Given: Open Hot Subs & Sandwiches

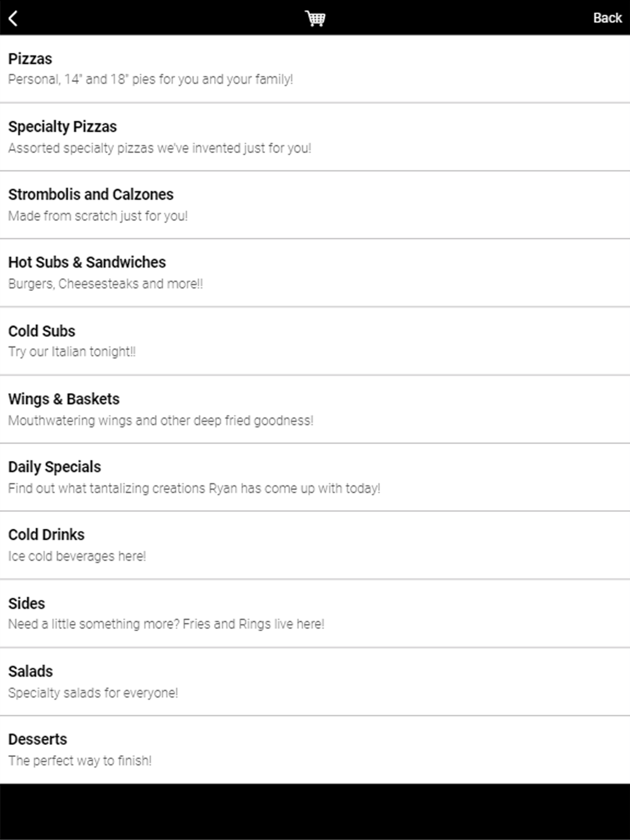Looking at the screenshot, I should click(x=87, y=263).
